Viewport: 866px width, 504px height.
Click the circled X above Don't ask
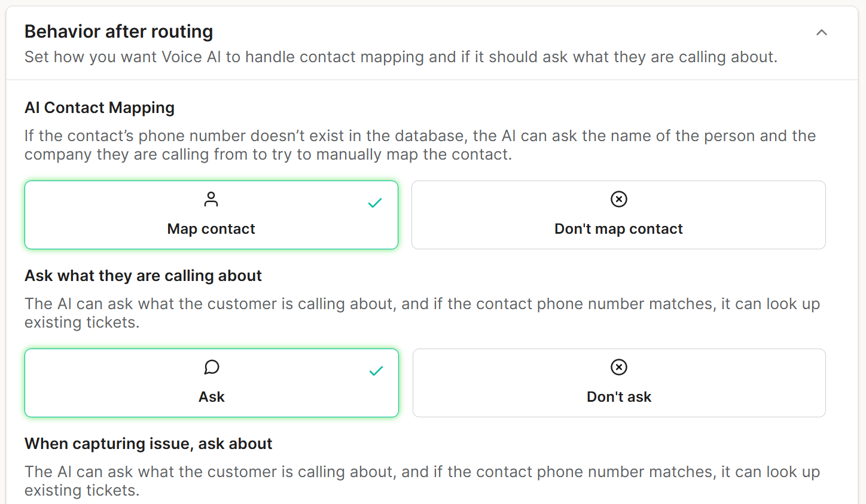pos(619,367)
